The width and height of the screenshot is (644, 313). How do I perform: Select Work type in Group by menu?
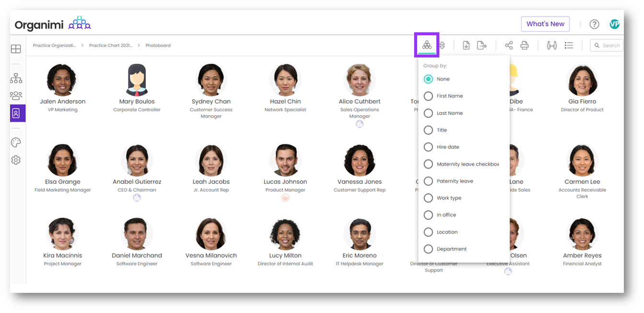[x=428, y=198]
